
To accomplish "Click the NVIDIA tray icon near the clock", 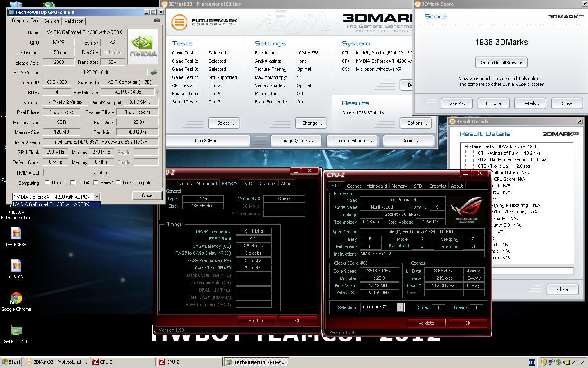I will coord(567,362).
